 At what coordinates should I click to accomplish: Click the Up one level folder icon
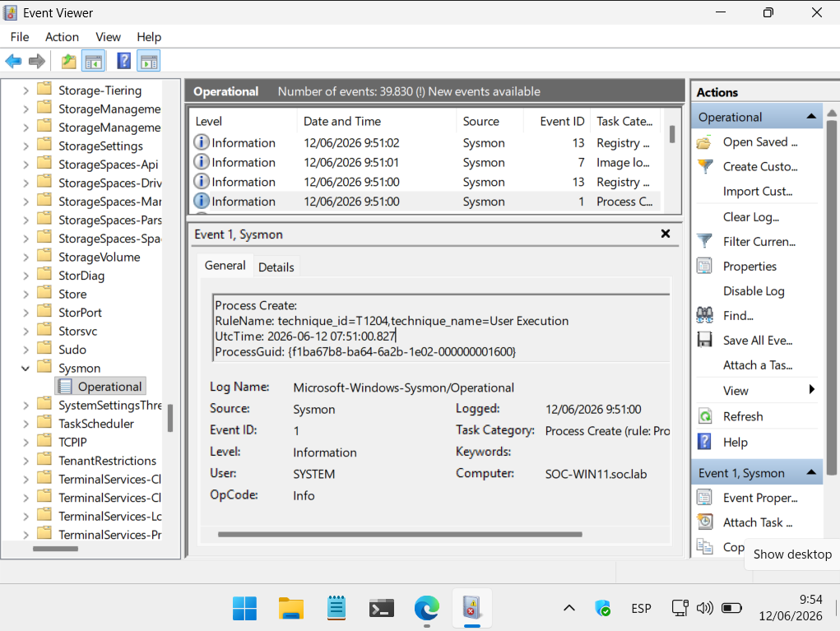click(x=68, y=61)
